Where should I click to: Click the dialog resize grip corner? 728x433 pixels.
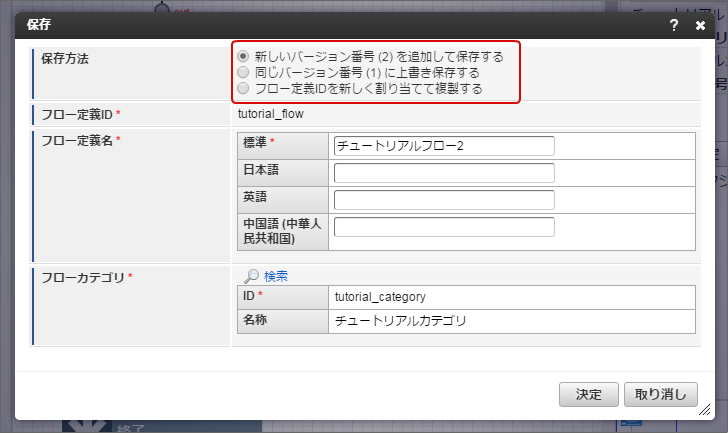(705, 410)
